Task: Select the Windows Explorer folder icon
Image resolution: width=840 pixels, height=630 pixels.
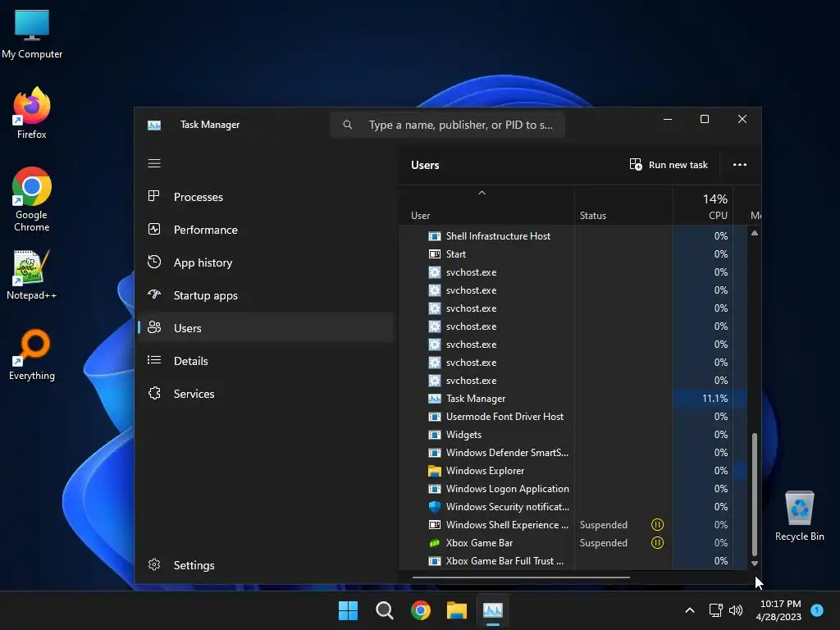Action: pos(435,471)
